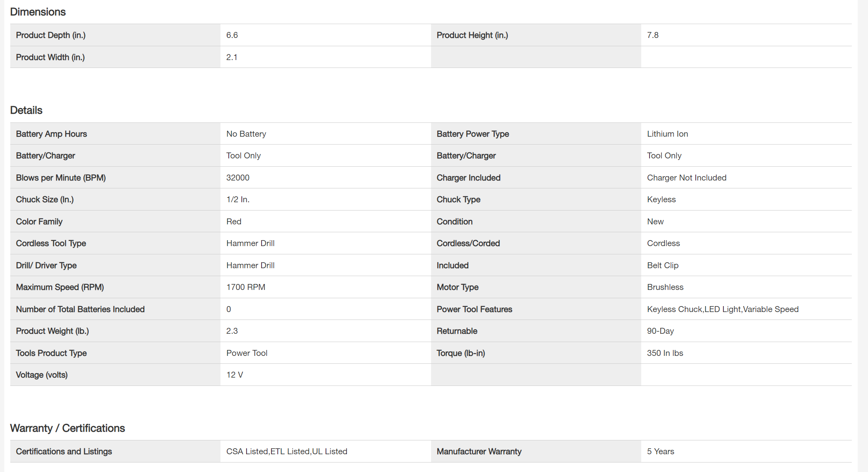Click the Product Depth (in.) label
Viewport: 868px width, 472px height.
(51, 35)
